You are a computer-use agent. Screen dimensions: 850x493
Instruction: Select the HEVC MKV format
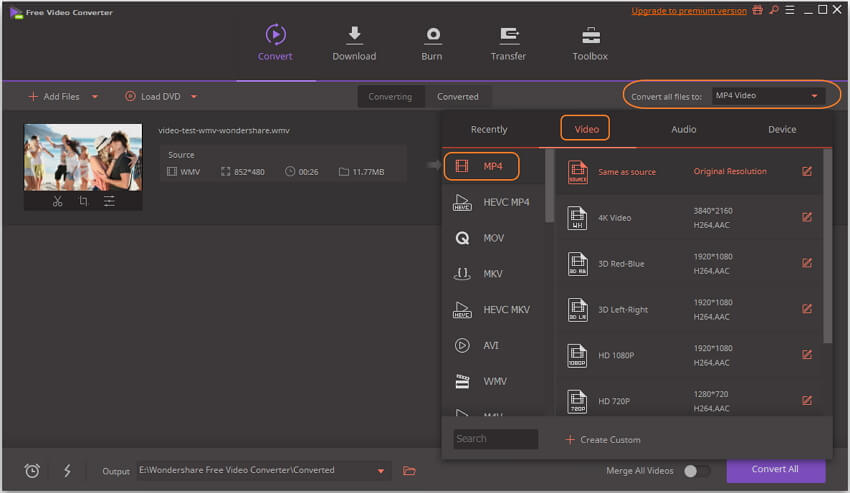(493, 310)
